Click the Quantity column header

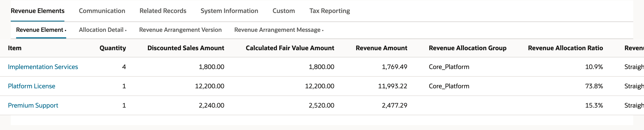tap(112, 48)
